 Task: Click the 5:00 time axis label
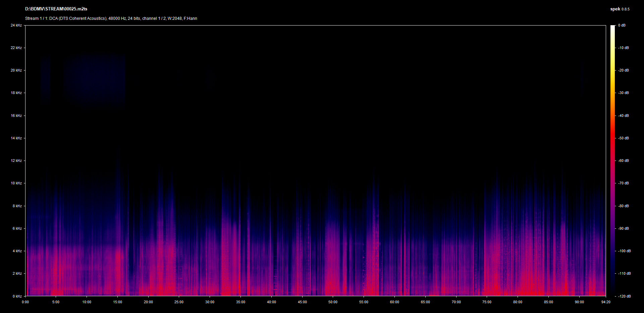pyautogui.click(x=56, y=302)
